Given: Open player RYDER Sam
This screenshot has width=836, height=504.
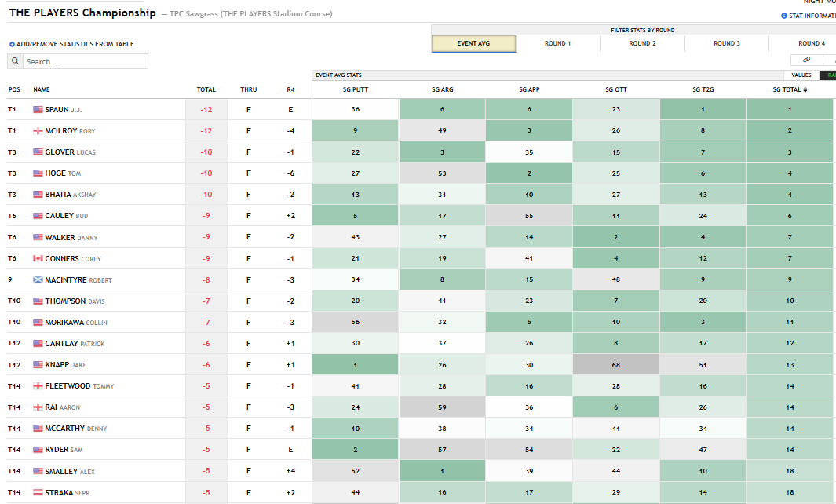Looking at the screenshot, I should [x=64, y=450].
